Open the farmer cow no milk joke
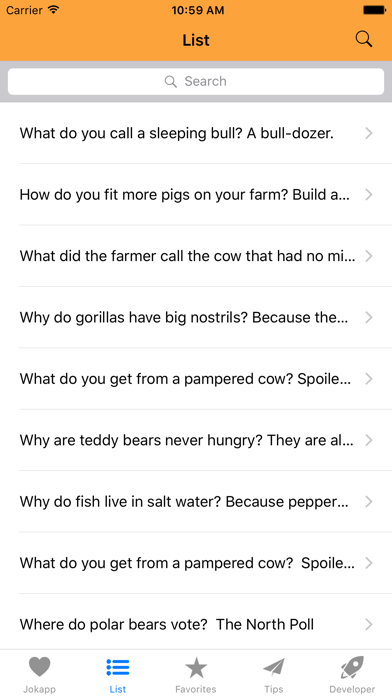Screen dimensions: 392x696 (x=196, y=256)
